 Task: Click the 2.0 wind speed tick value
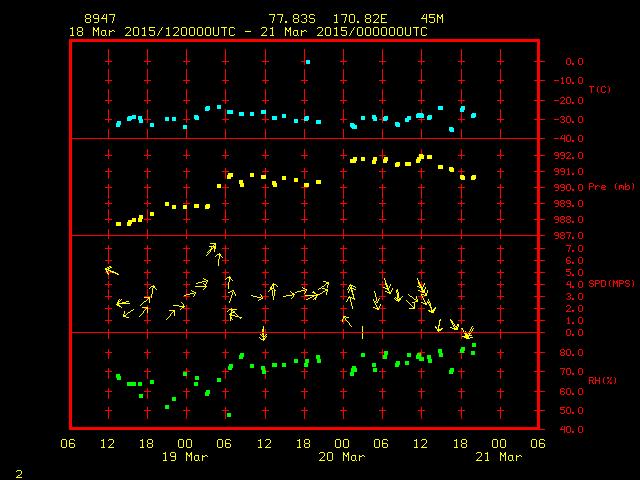pyautogui.click(x=574, y=309)
